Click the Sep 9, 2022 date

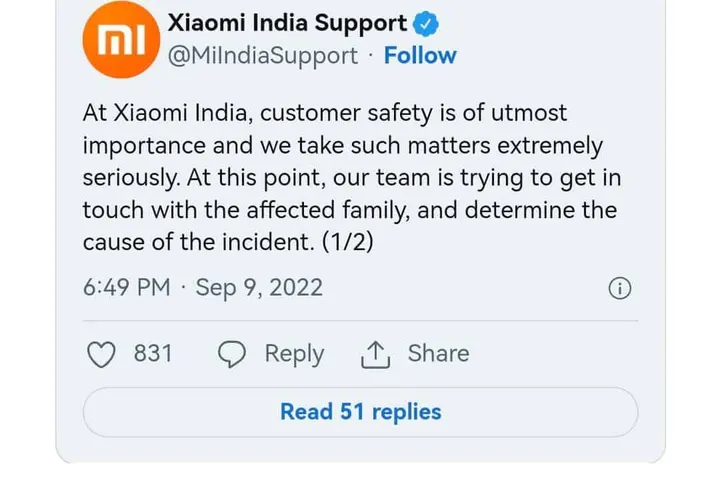(x=259, y=288)
